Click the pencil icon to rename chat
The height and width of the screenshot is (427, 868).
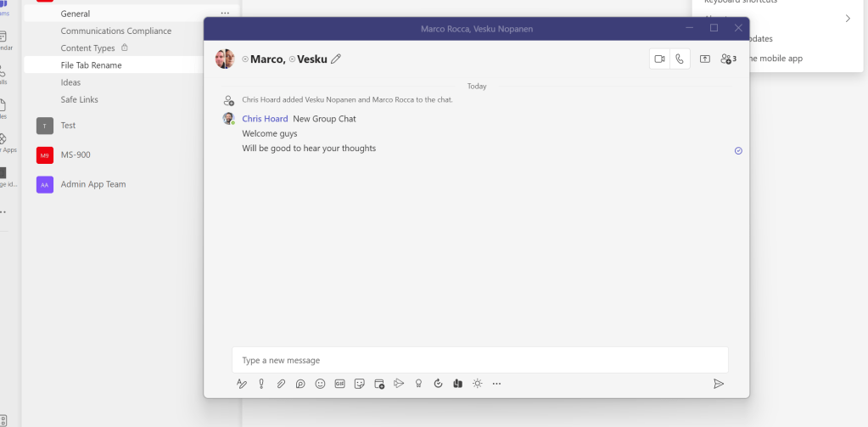tap(336, 59)
